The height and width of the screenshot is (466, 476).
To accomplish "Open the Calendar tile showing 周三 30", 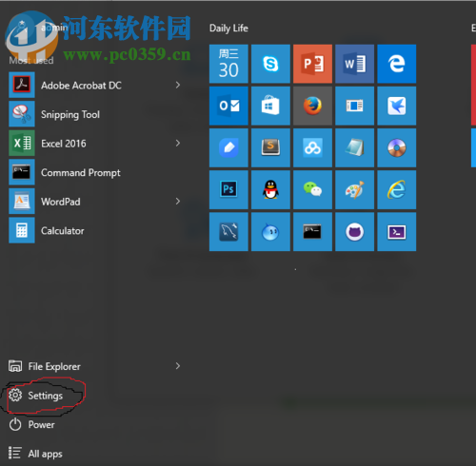I will 228,64.
